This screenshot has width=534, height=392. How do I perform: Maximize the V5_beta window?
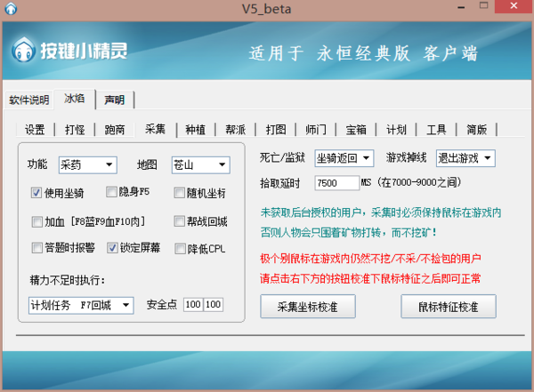point(483,6)
